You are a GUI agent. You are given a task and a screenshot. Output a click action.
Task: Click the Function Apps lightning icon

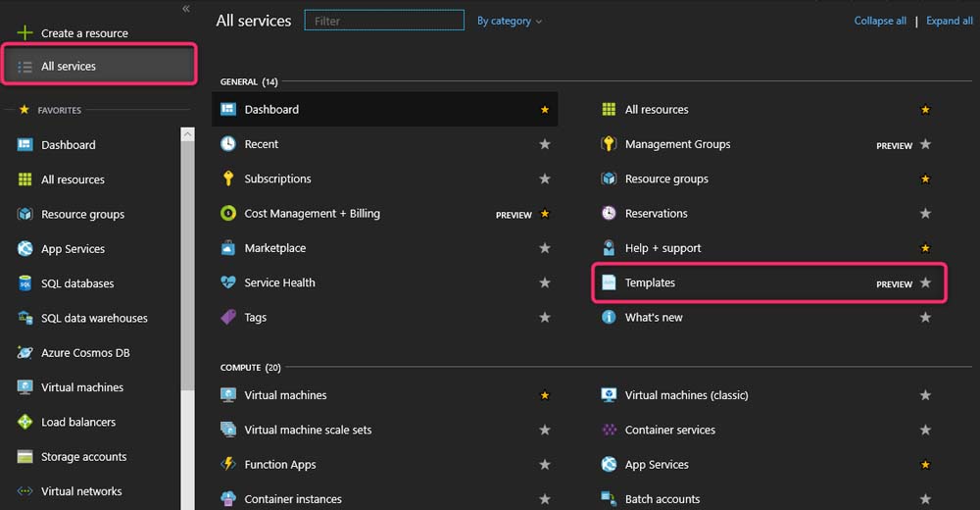point(228,464)
